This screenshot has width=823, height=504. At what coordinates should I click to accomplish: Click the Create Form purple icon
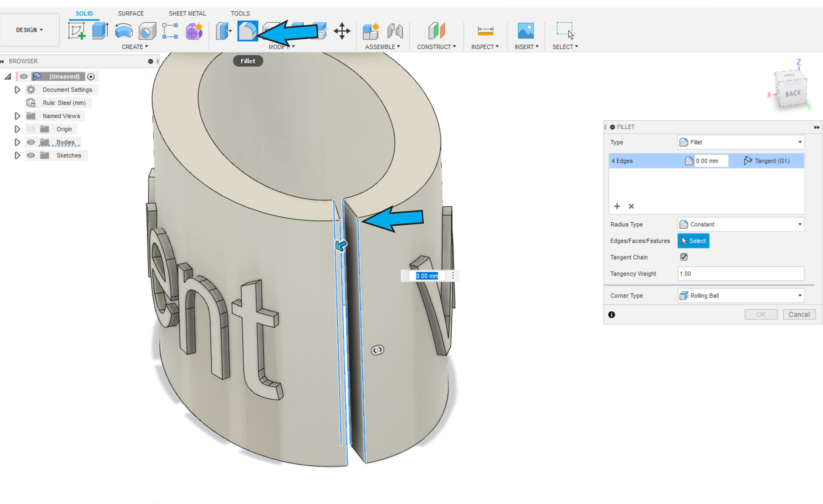pyautogui.click(x=194, y=31)
